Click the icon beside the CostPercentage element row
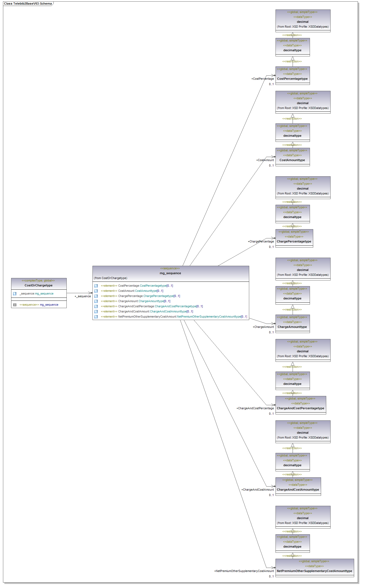This screenshot has width=365, height=588. pos(96,286)
